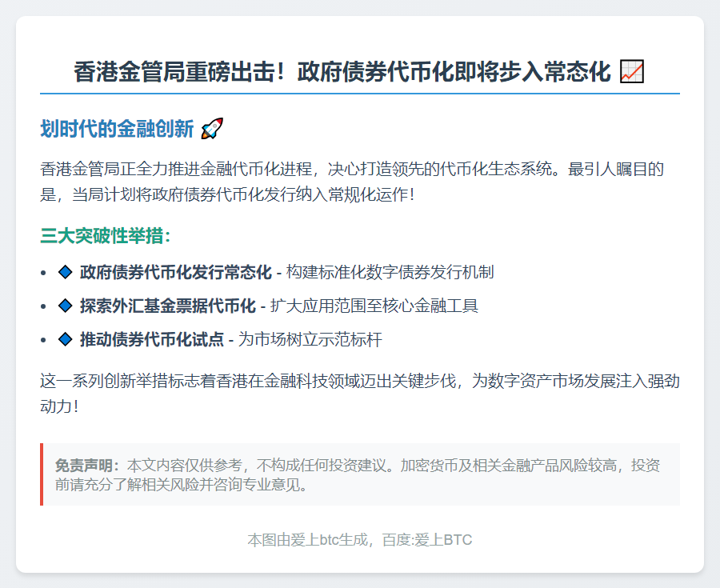Toggle the 三大突破性举措 section visibility
Viewport: 720px width, 588px height.
108,234
